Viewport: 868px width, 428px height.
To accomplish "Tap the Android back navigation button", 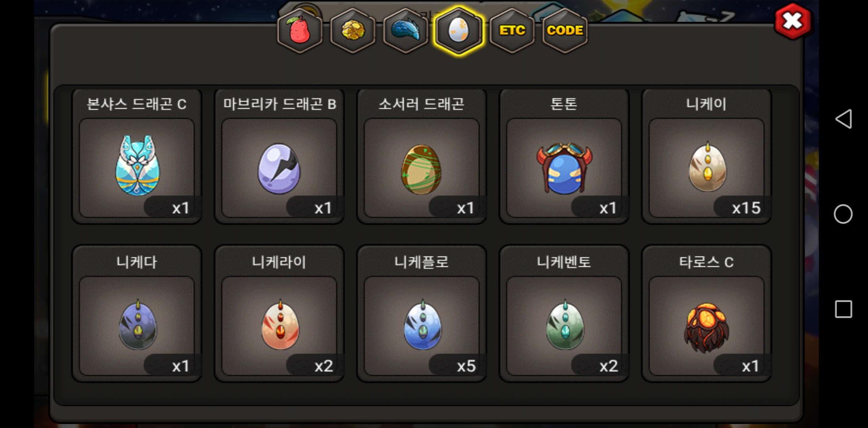I will pos(843,119).
